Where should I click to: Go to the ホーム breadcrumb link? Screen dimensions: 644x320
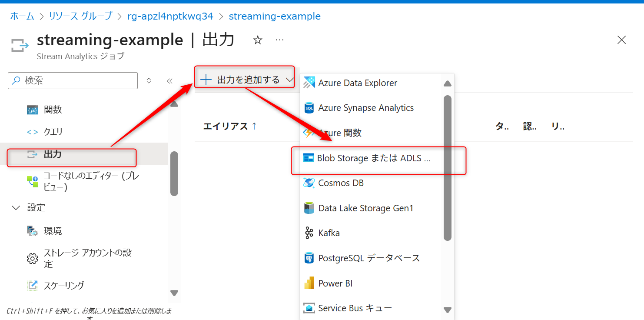coord(22,17)
